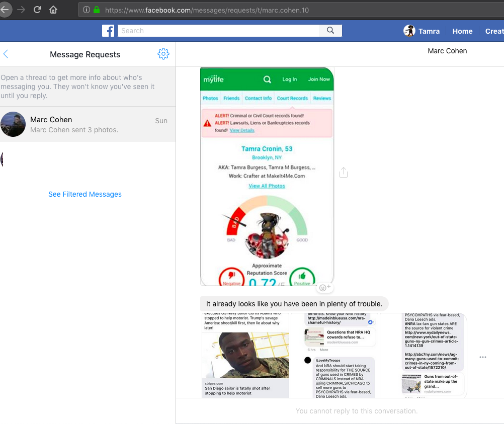Image resolution: width=504 pixels, height=424 pixels.
Task: Add emoji reaction to mylife photo
Action: pyautogui.click(x=324, y=287)
